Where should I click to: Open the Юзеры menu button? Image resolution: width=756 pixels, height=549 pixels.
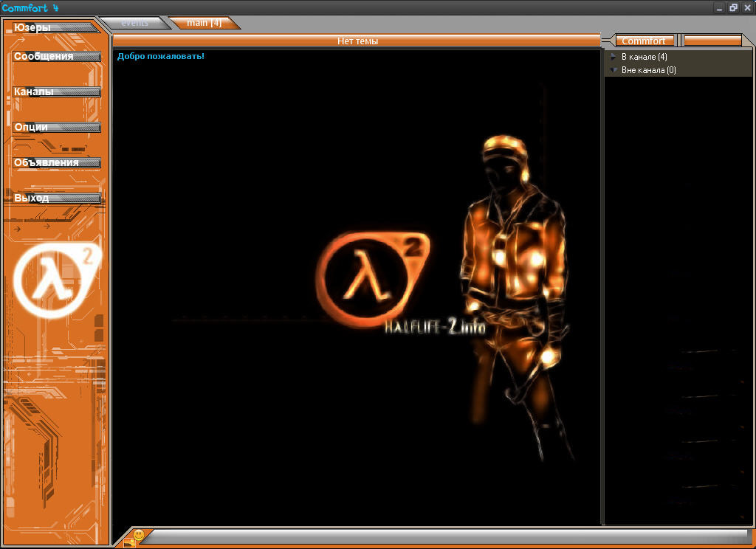click(56, 27)
